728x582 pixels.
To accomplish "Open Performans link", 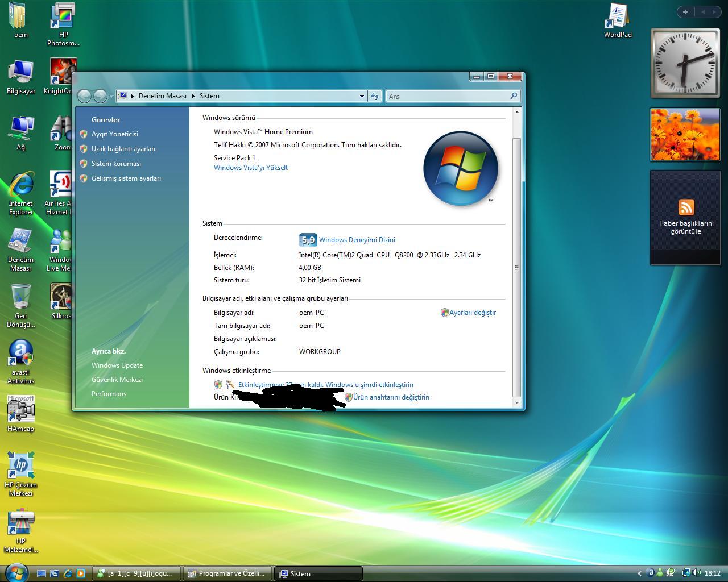I will (109, 394).
